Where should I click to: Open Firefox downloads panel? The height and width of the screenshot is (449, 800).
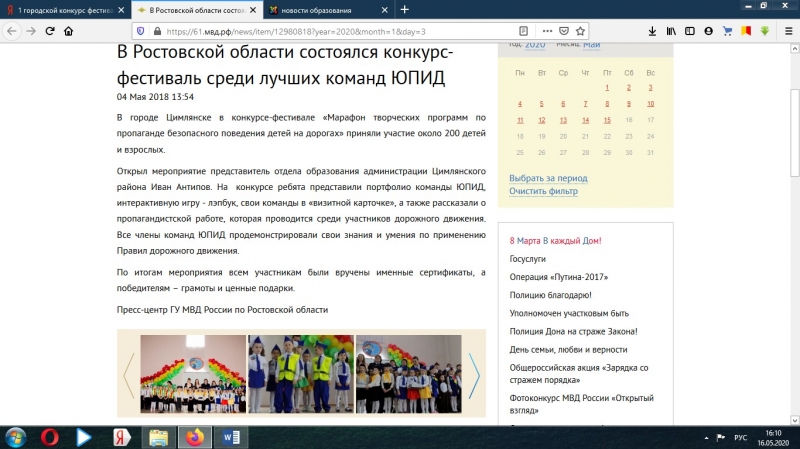tap(652, 31)
